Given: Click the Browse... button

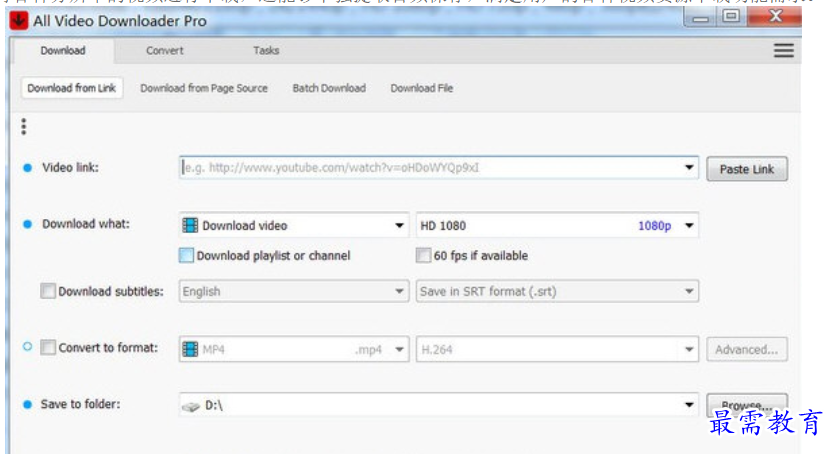Looking at the screenshot, I should tap(747, 405).
